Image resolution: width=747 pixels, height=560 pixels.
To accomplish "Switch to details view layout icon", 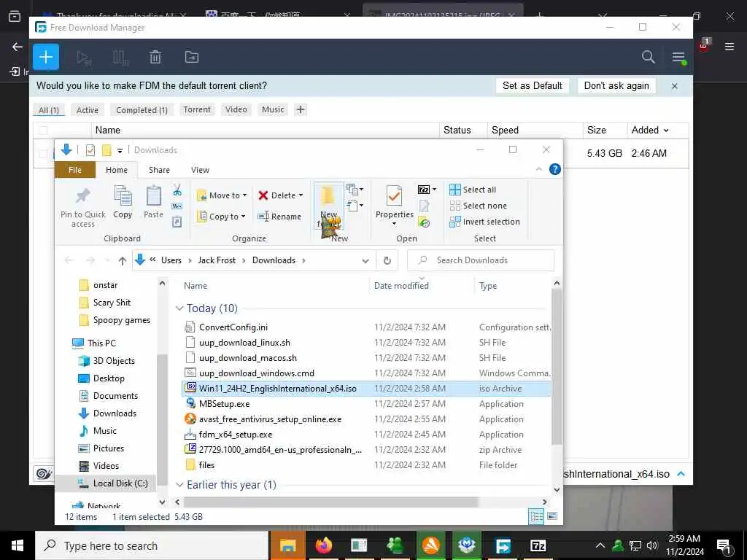I will [536, 517].
